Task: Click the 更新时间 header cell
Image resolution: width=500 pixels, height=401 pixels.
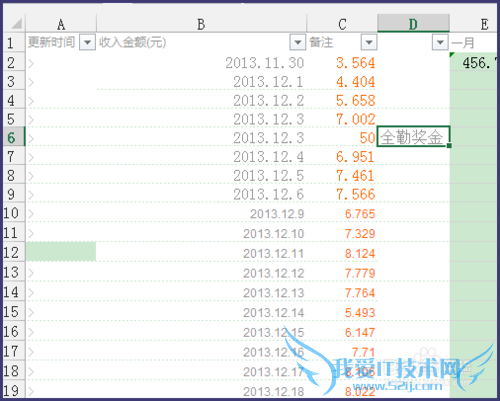Action: click(61, 42)
